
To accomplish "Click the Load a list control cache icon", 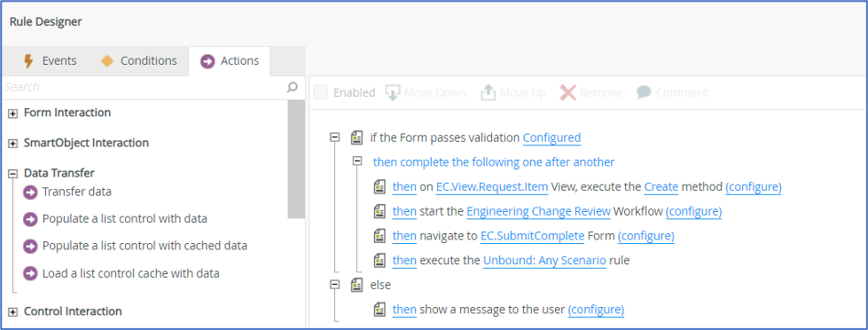I will point(30,273).
